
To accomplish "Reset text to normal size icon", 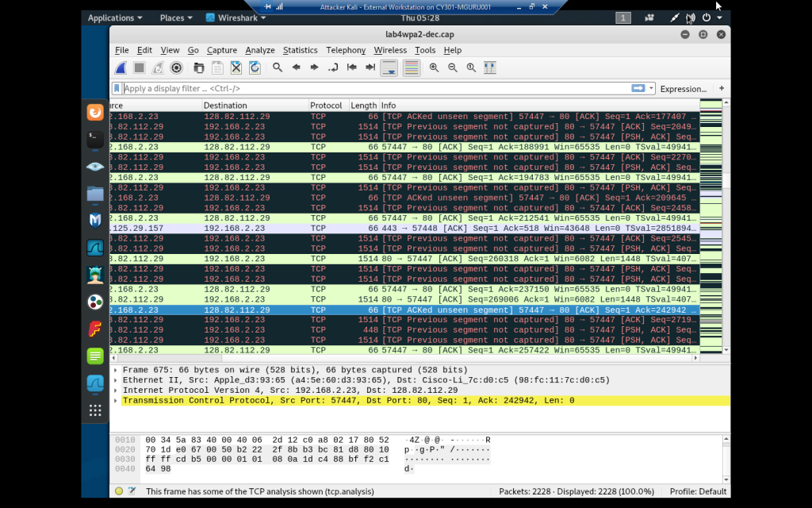I will point(471,68).
